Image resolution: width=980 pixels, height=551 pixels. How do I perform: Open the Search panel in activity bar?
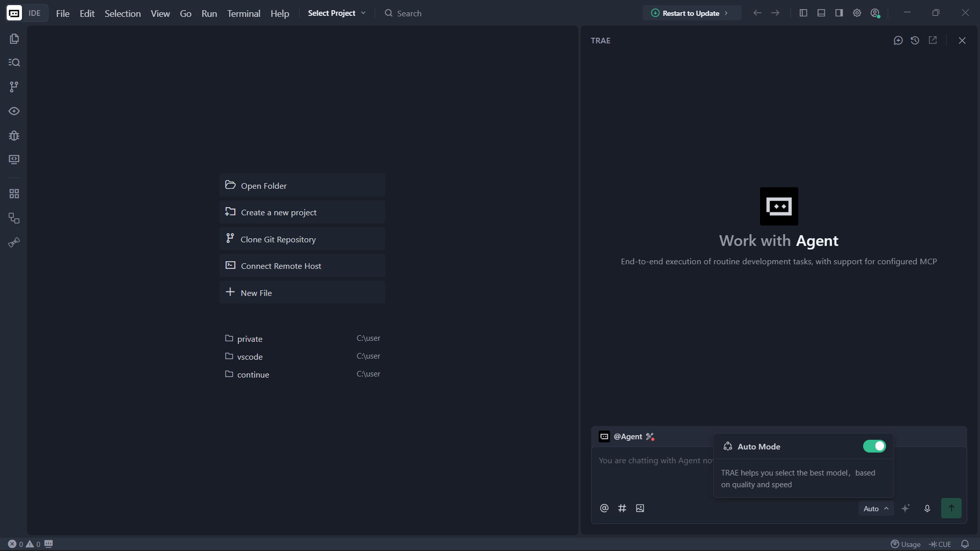14,62
